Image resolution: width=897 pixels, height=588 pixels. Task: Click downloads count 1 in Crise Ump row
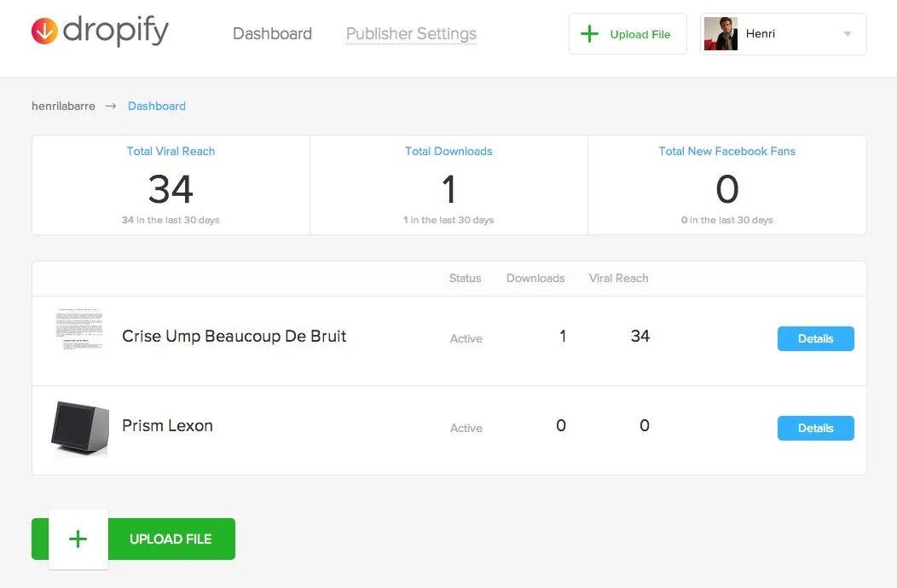[x=563, y=337]
